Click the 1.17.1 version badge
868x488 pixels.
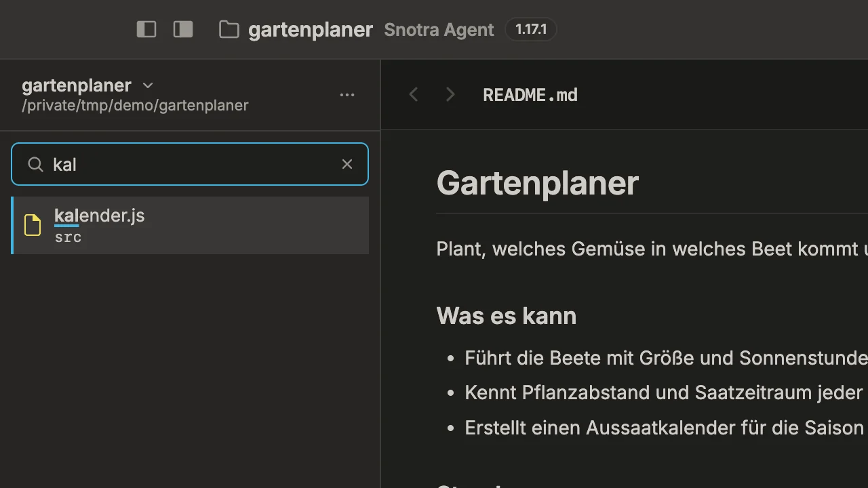click(531, 29)
